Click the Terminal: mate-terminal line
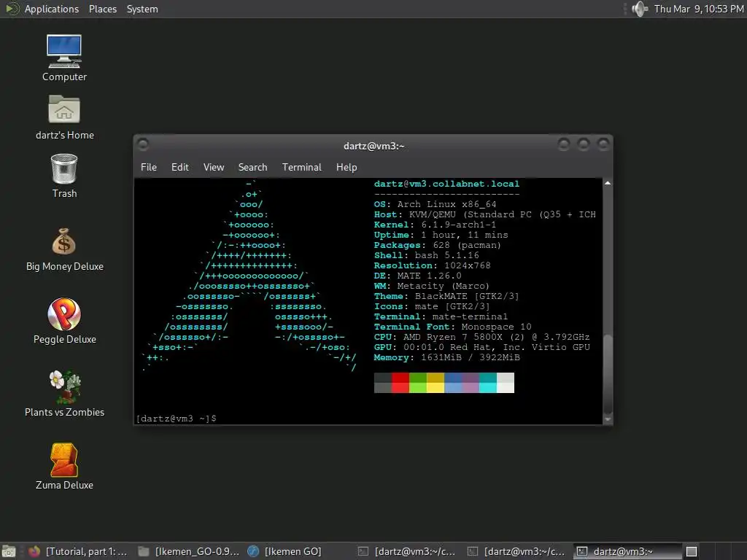This screenshot has width=747, height=560. click(441, 316)
